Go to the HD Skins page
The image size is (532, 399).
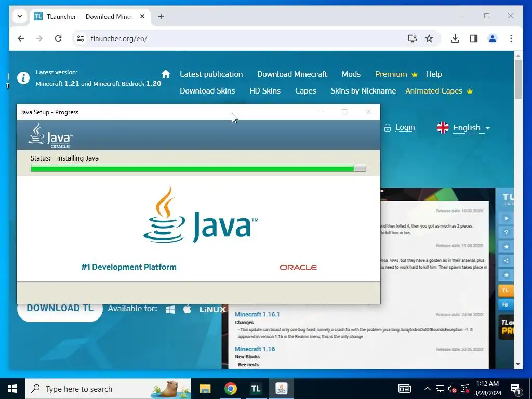pyautogui.click(x=264, y=90)
